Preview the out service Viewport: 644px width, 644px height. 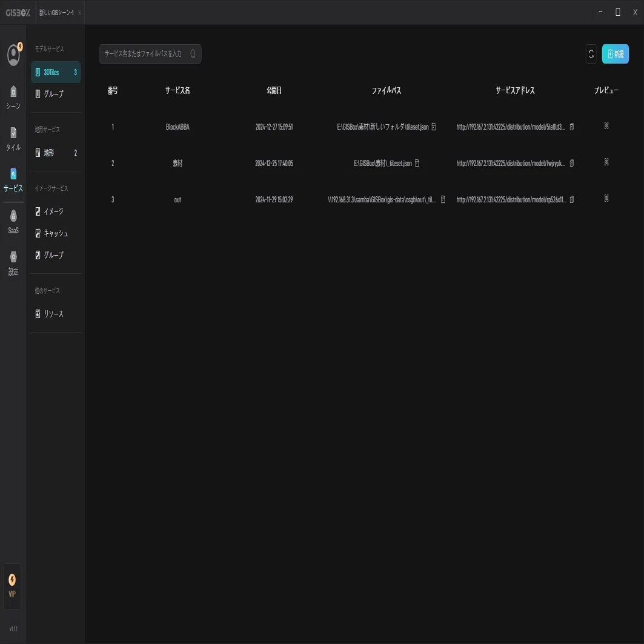click(606, 198)
